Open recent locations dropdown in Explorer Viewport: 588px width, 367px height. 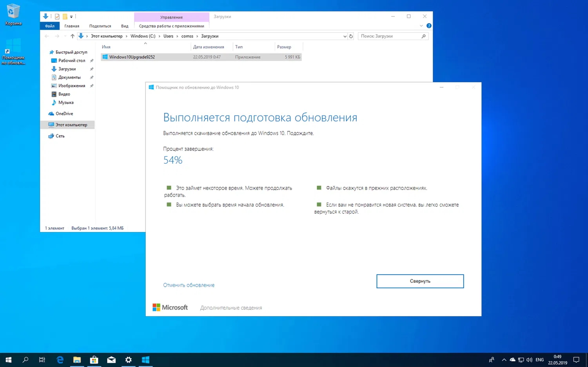[x=65, y=36]
